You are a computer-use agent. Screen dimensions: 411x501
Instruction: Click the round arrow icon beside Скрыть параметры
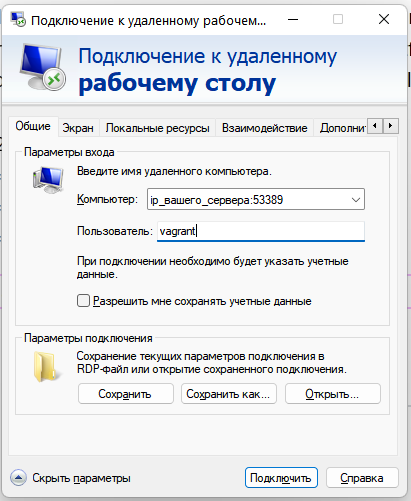(18, 478)
